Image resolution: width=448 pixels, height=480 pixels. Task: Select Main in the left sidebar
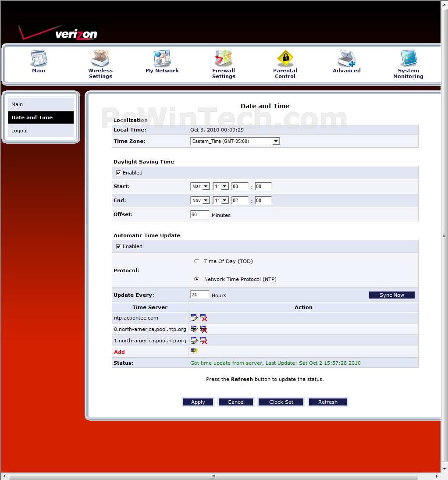pyautogui.click(x=41, y=104)
